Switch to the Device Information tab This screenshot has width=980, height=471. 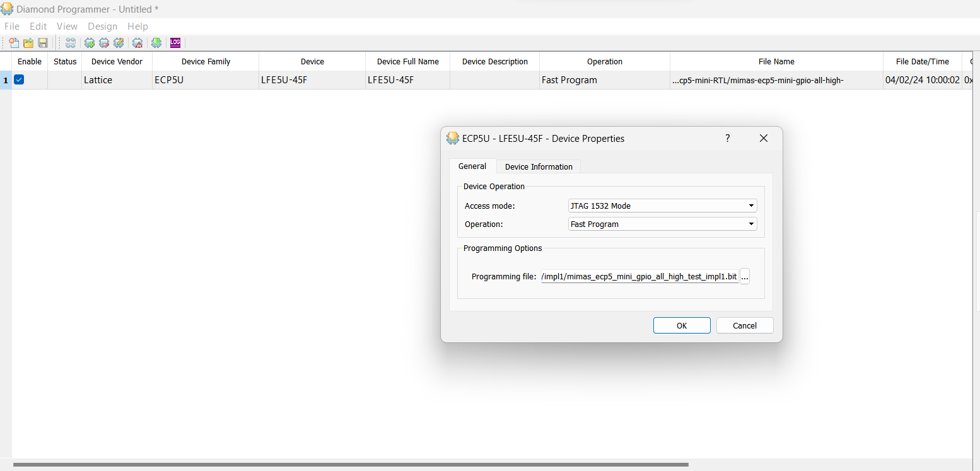click(539, 166)
